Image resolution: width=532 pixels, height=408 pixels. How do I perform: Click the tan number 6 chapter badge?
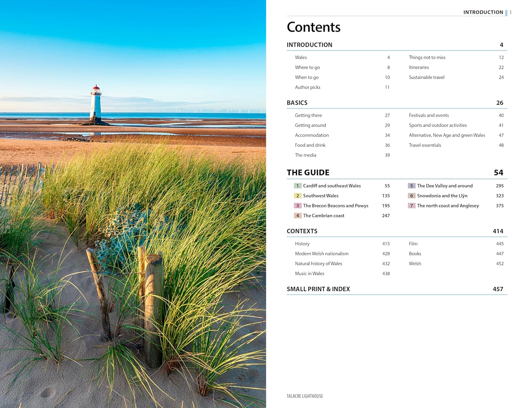[411, 196]
